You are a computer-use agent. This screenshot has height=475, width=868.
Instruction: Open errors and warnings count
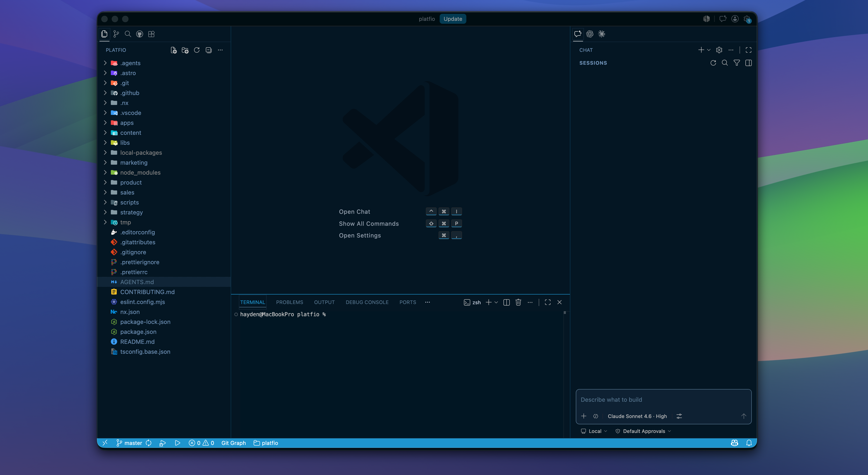(202, 443)
